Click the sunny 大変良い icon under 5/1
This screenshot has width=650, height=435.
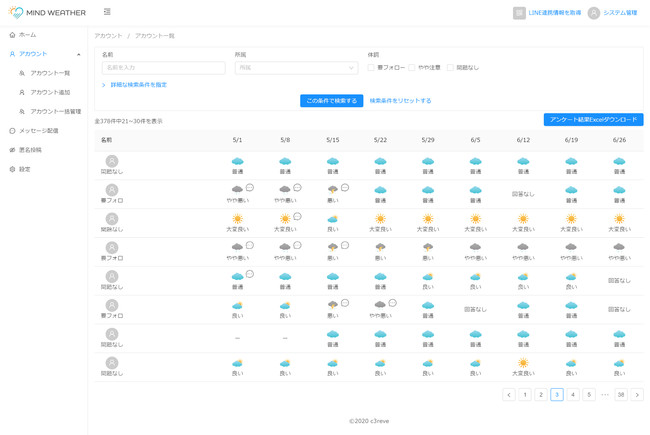237,218
